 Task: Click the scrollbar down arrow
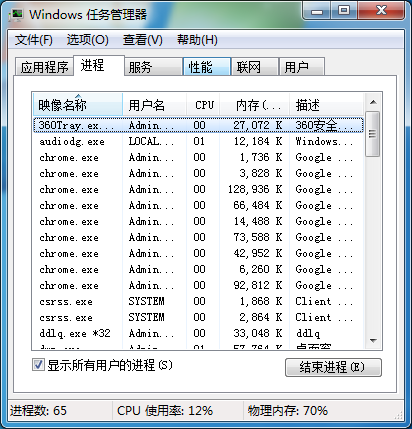click(x=373, y=340)
